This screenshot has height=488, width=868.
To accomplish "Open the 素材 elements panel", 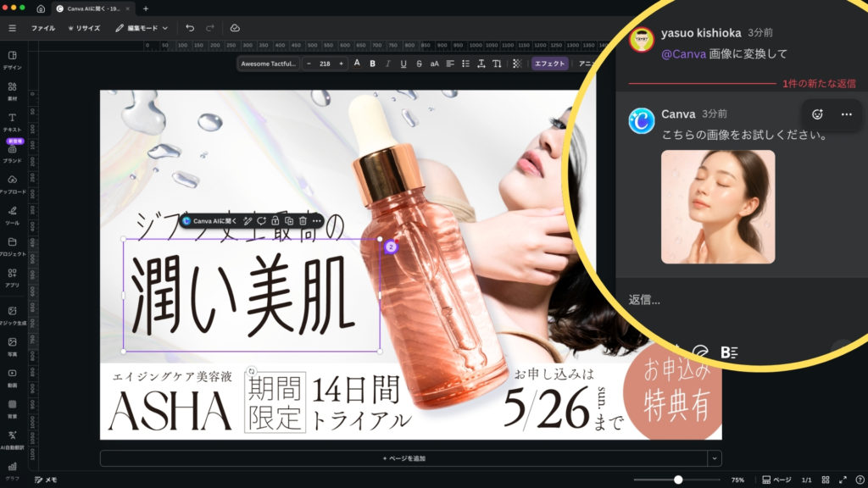I will [x=13, y=91].
